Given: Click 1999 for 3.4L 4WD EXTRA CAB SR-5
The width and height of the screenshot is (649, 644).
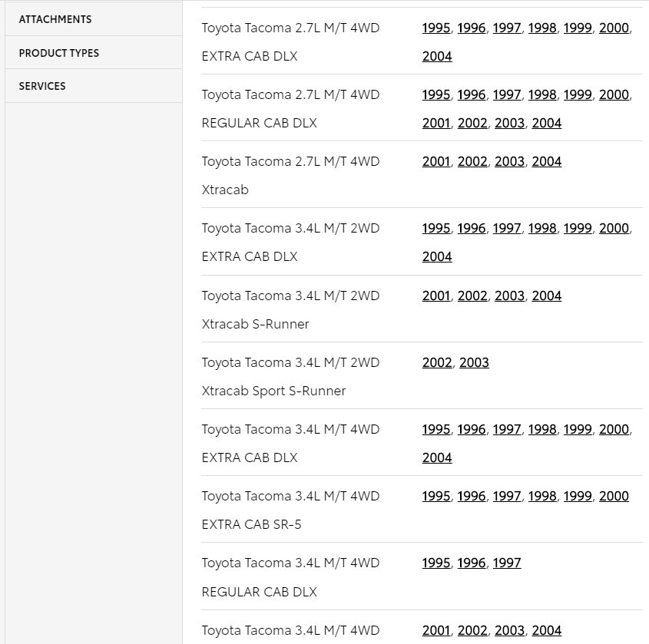Looking at the screenshot, I should click(x=578, y=496).
